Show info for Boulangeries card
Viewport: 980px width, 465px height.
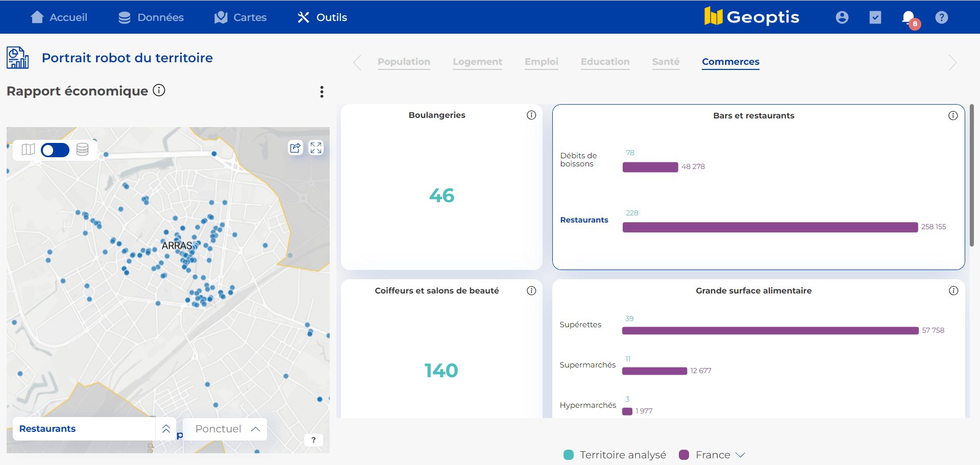pyautogui.click(x=531, y=115)
